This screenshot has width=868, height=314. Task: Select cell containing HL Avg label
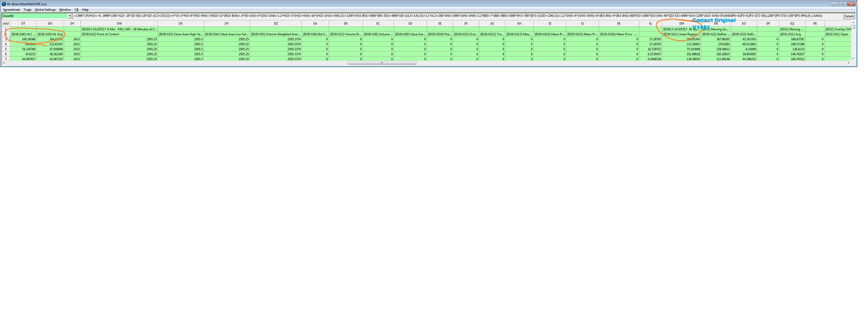point(50,34)
